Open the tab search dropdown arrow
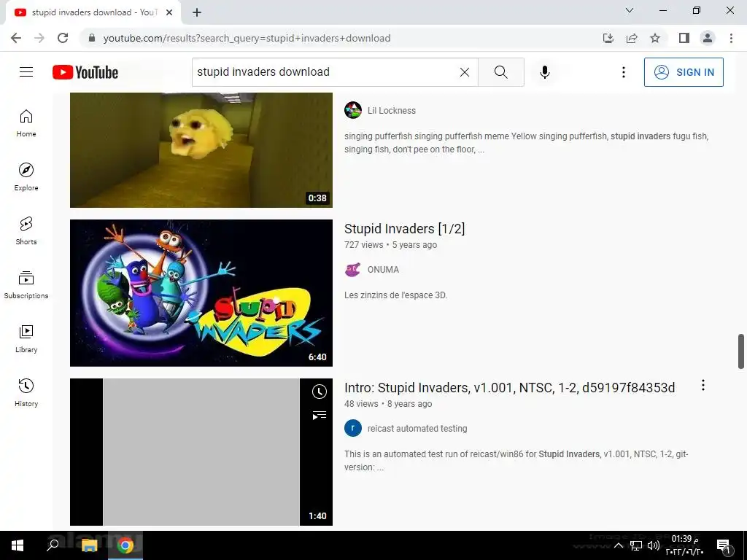The image size is (747, 560). coord(630,10)
